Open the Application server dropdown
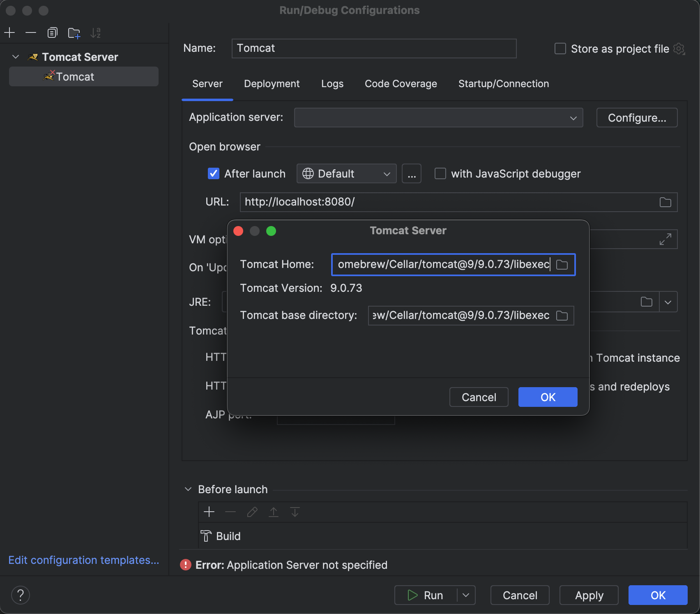This screenshot has height=614, width=700. pyautogui.click(x=439, y=118)
